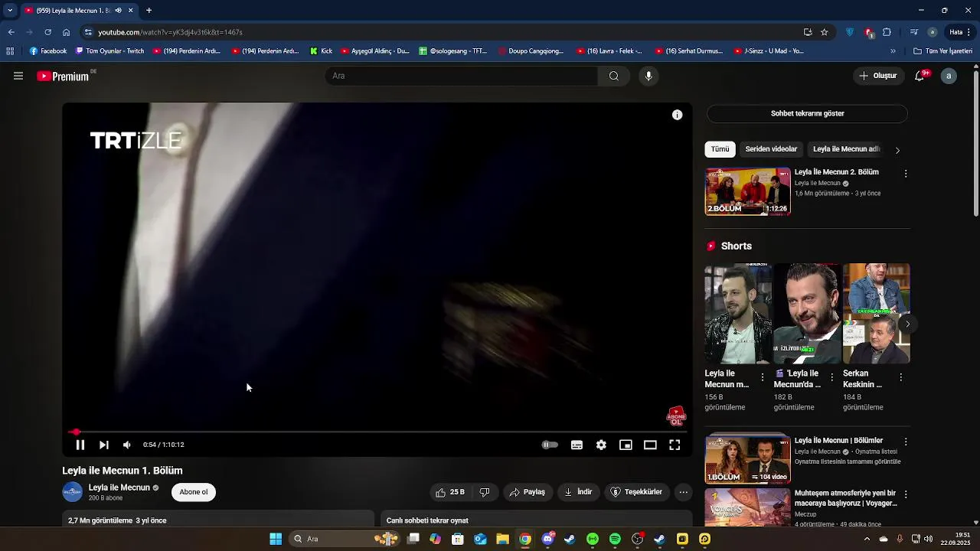
Task: Dislike the video
Action: (485, 492)
